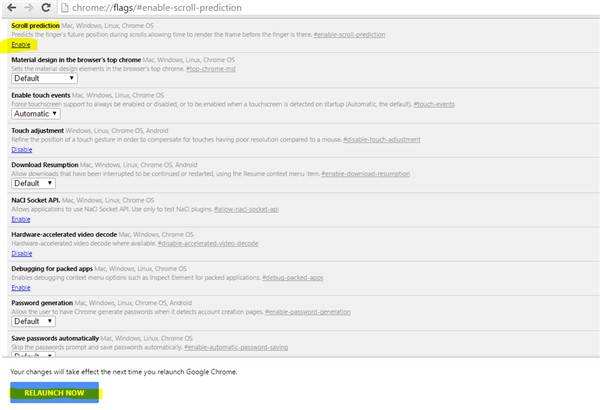The height and width of the screenshot is (410, 600).
Task: Disable the Touch adjustment flag
Action: pos(22,149)
